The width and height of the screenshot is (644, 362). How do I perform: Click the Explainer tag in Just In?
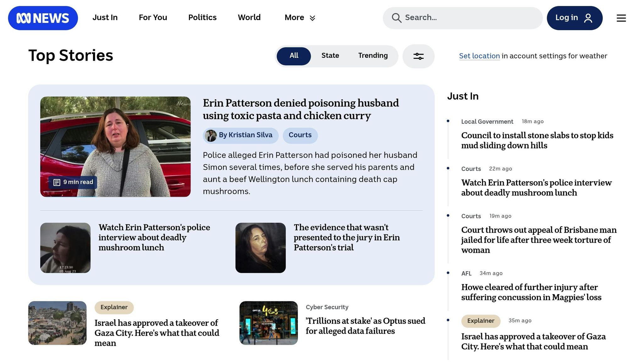[x=481, y=321]
